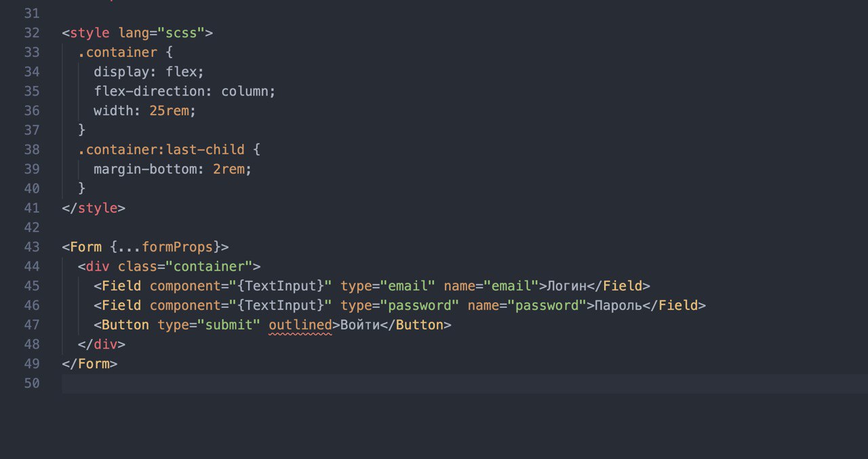
Task: Click the "scss" string value
Action: [x=181, y=33]
